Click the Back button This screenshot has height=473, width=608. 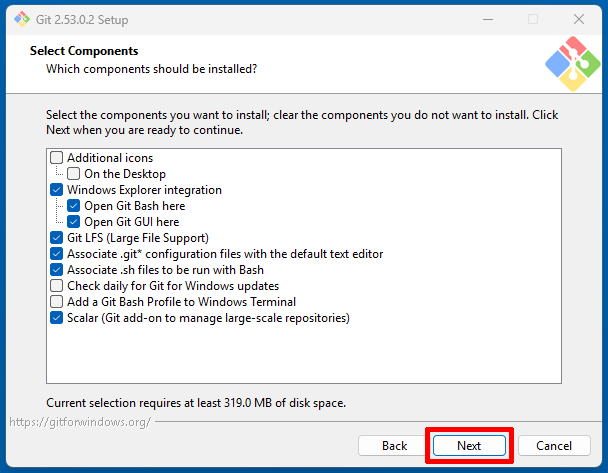[x=394, y=446]
